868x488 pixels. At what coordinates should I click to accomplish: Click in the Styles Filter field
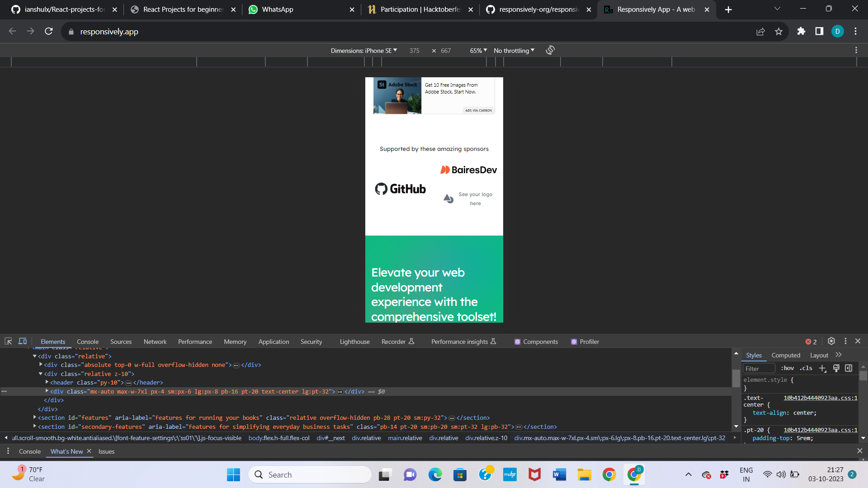759,369
